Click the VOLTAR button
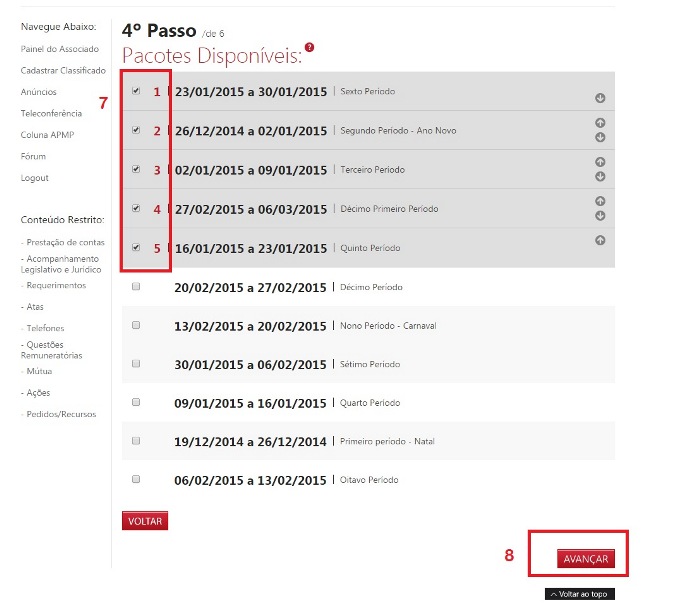This screenshot has width=700, height=604. pos(145,521)
